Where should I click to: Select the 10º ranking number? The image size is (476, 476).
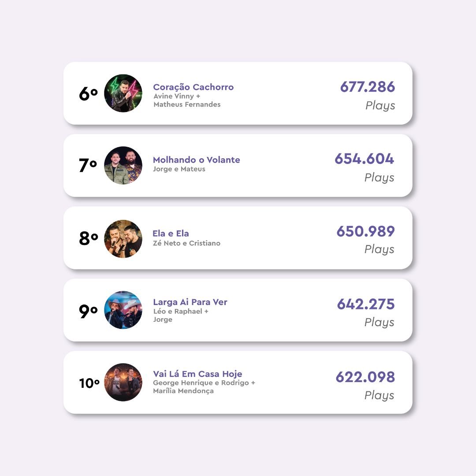(89, 383)
